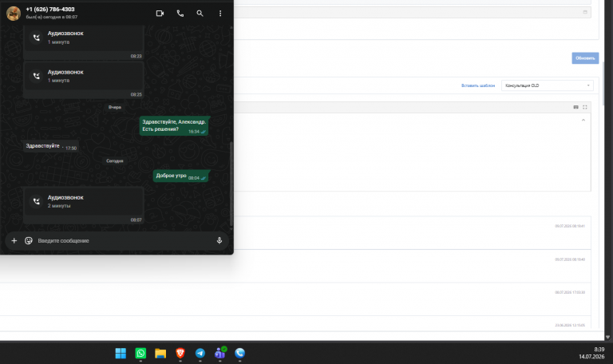The width and height of the screenshot is (613, 364).
Task: Start a video call with the contact
Action: [x=160, y=14]
